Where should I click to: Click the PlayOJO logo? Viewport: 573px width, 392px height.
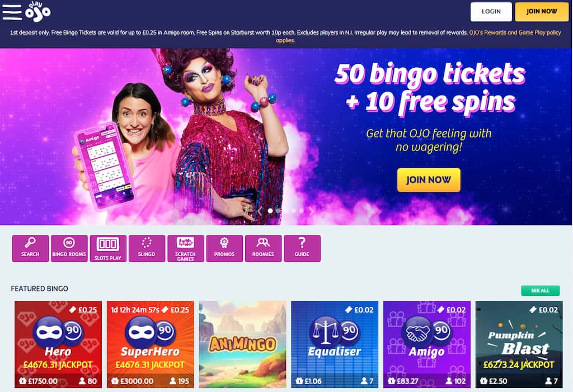click(x=37, y=12)
